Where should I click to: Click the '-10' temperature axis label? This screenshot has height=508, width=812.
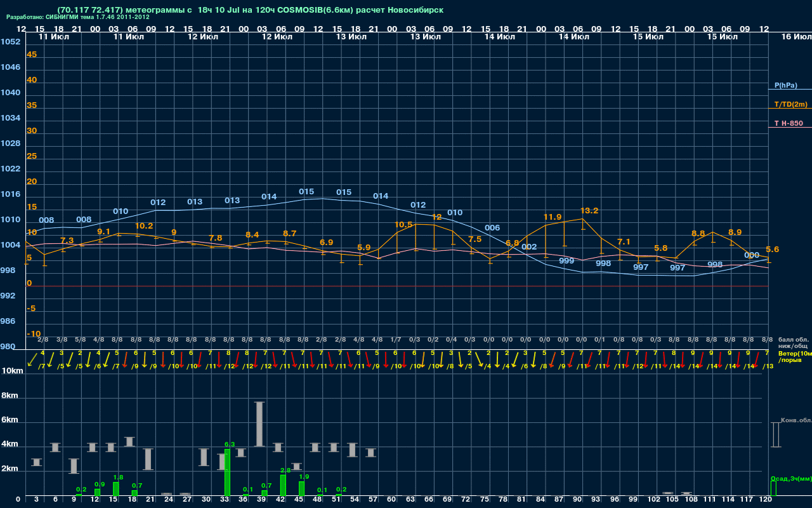[34, 334]
